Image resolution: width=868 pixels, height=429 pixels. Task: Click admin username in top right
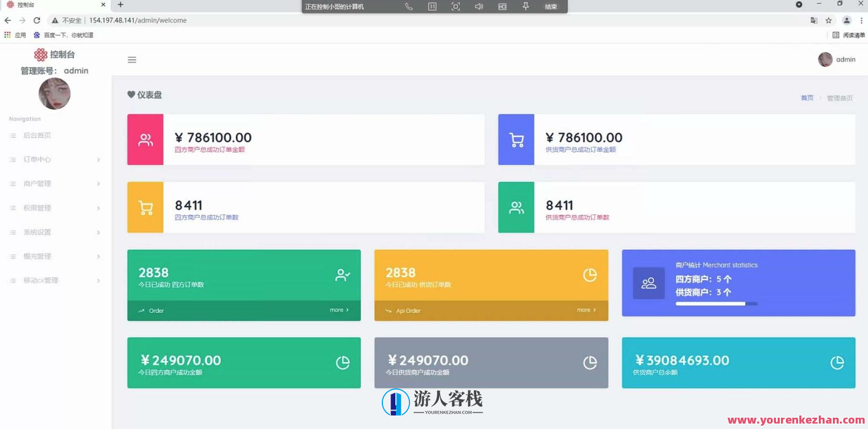point(846,60)
